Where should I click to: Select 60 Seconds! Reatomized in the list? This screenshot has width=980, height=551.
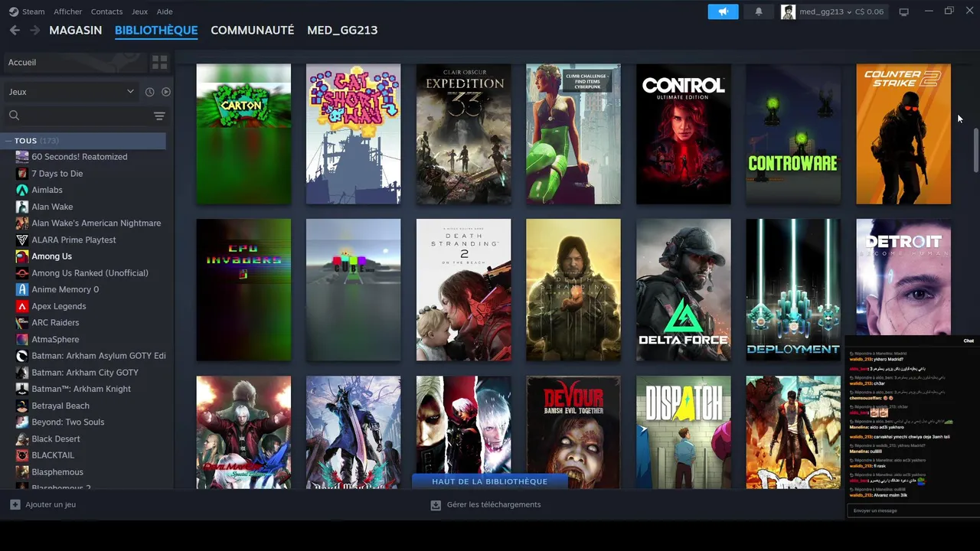point(80,157)
